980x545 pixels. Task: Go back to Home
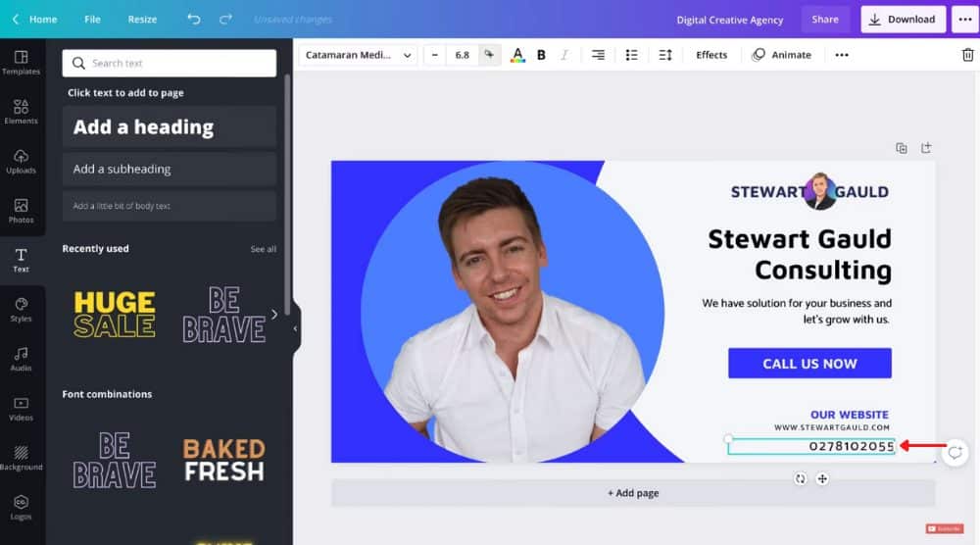point(35,20)
